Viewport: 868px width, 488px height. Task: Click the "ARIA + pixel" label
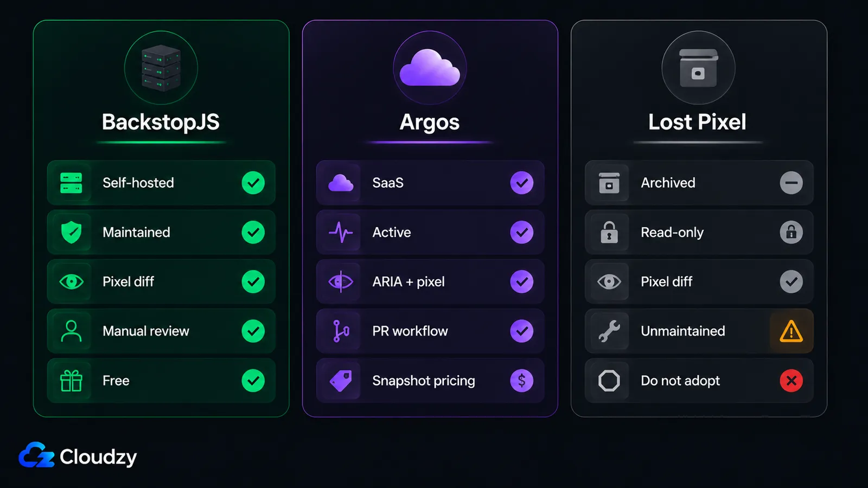(409, 281)
